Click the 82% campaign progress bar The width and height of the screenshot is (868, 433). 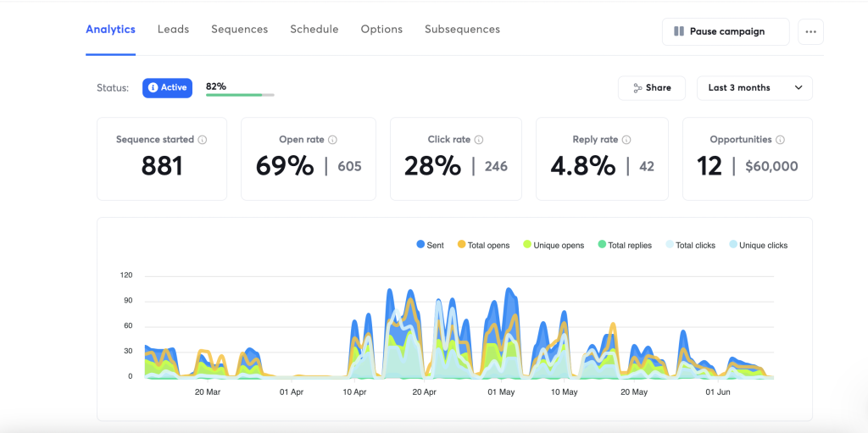tap(240, 95)
